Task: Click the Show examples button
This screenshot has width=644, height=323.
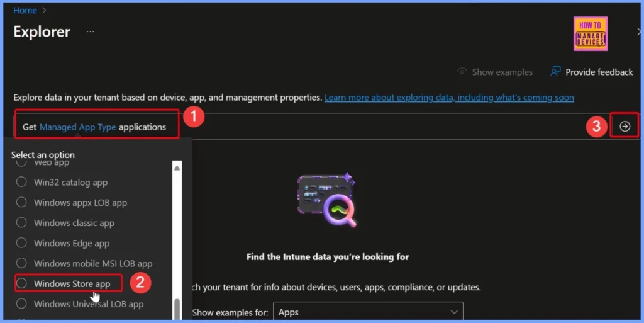Action: click(494, 72)
